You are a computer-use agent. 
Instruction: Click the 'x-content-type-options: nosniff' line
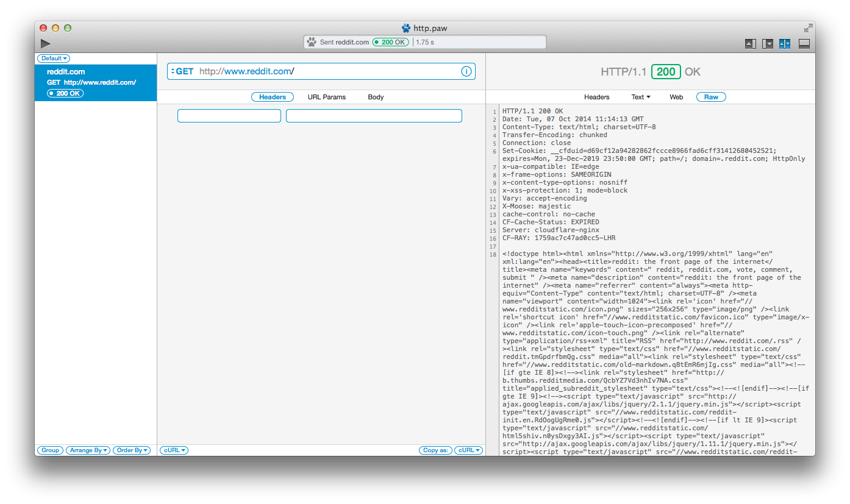pyautogui.click(x=565, y=182)
